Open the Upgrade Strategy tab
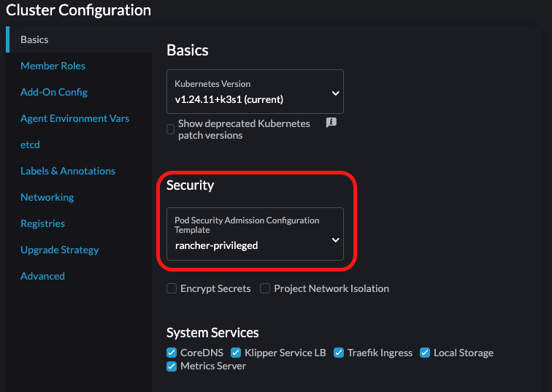 [x=59, y=250]
